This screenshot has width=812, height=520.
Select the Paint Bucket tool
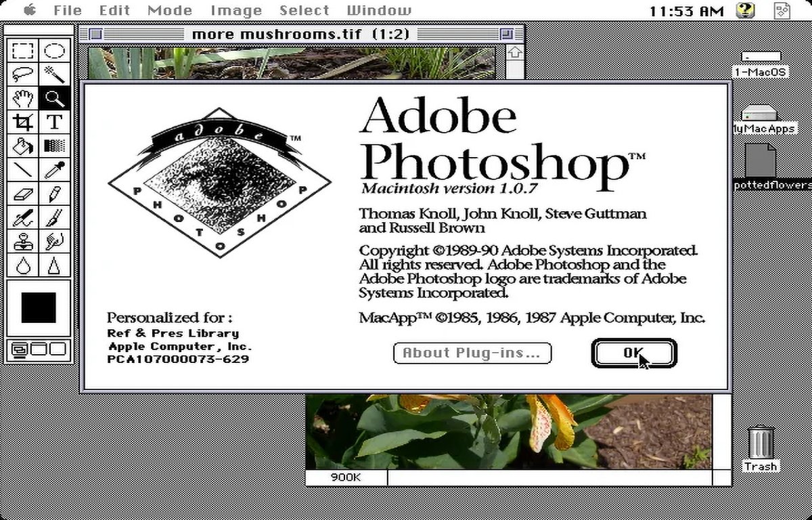coord(23,146)
